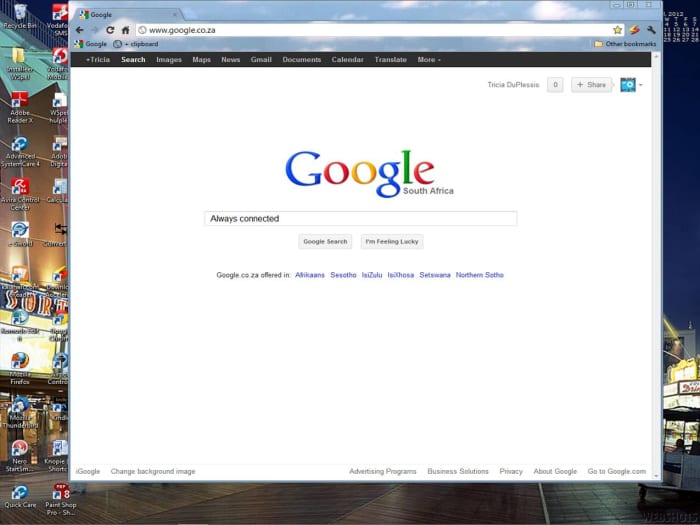
Task: Reload the page with the refresh icon
Action: click(110, 30)
